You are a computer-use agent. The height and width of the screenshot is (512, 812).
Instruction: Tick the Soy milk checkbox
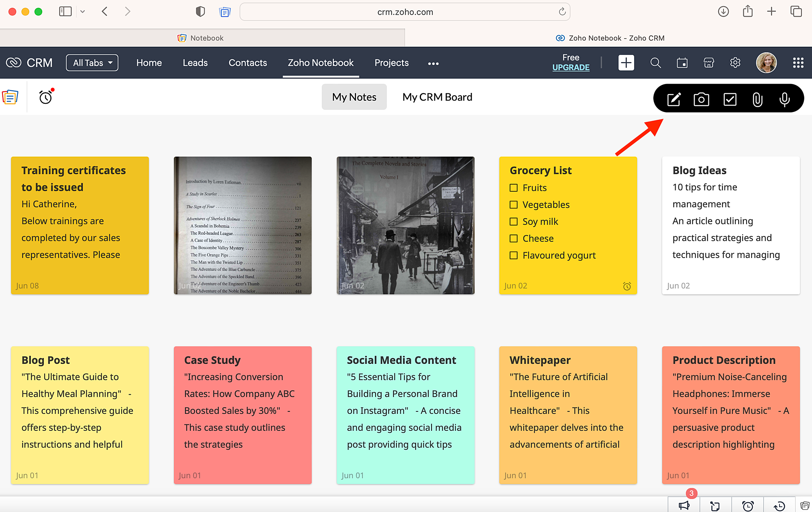(514, 222)
